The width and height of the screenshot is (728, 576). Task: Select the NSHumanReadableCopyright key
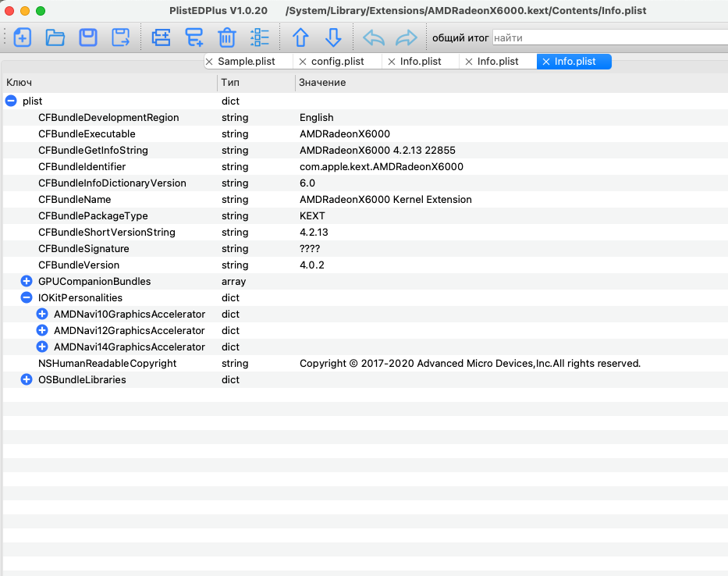click(x=107, y=363)
